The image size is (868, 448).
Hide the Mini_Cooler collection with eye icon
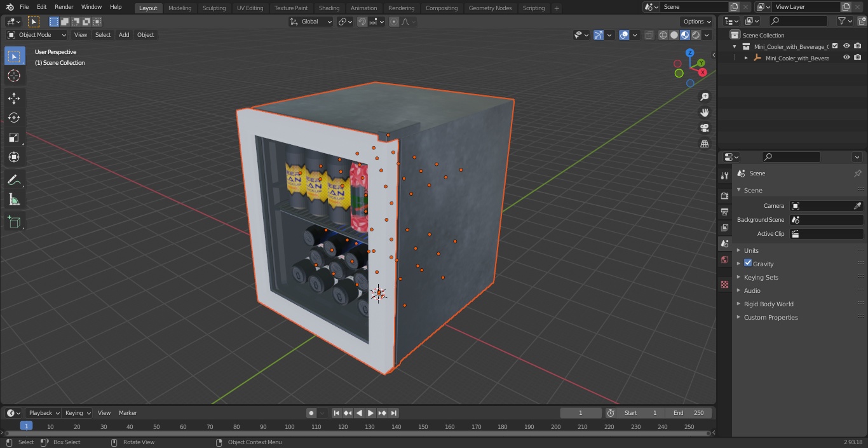pos(846,46)
